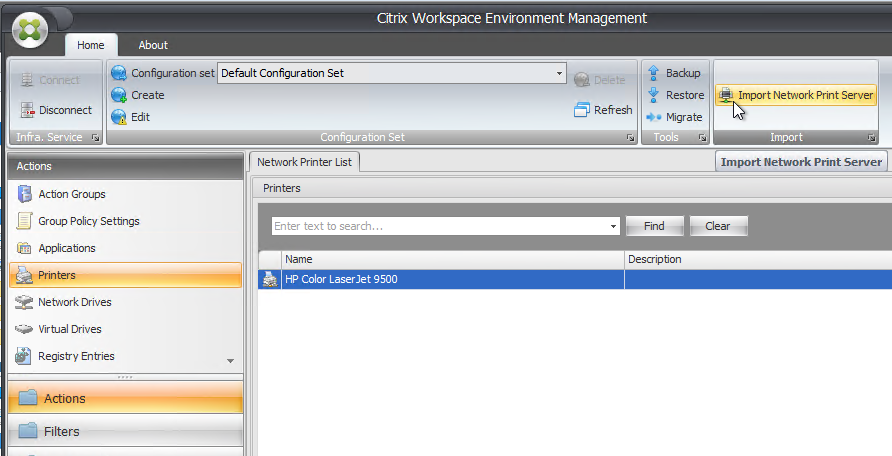Select Network Drives in the Actions list
The height and width of the screenshot is (456, 892).
pos(125,302)
